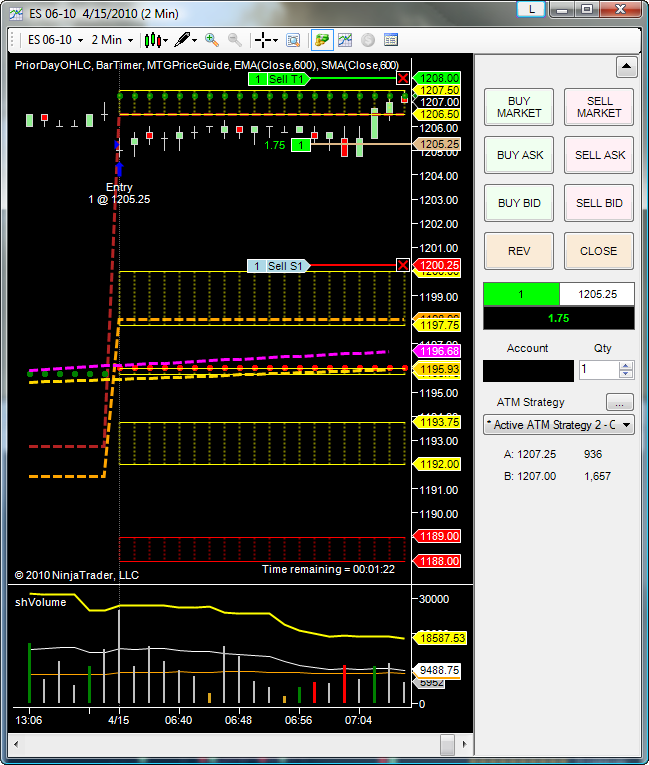
Task: Click the red 1188.00 price marker
Action: coord(437,561)
